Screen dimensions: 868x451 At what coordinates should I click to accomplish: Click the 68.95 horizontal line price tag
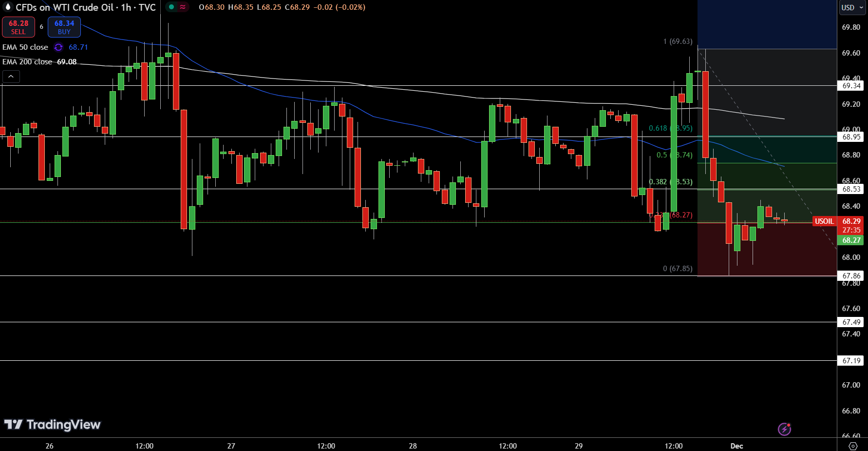[851, 137]
